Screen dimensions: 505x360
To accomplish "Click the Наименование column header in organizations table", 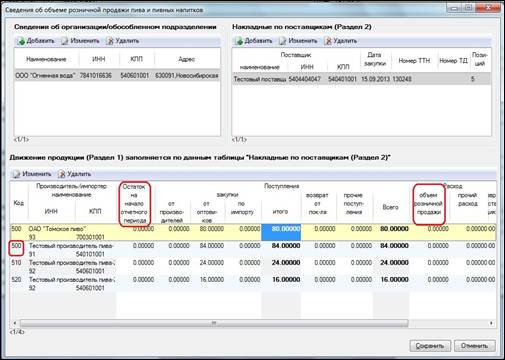I will [46, 59].
